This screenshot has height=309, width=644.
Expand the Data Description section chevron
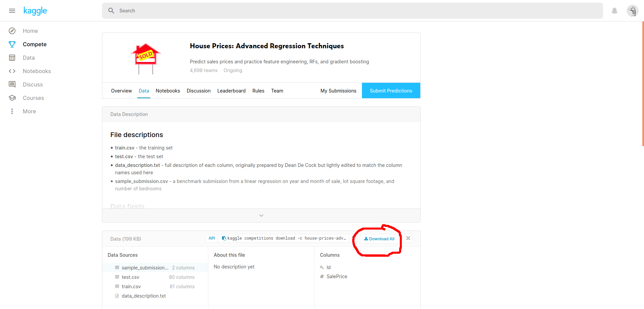coord(261,215)
